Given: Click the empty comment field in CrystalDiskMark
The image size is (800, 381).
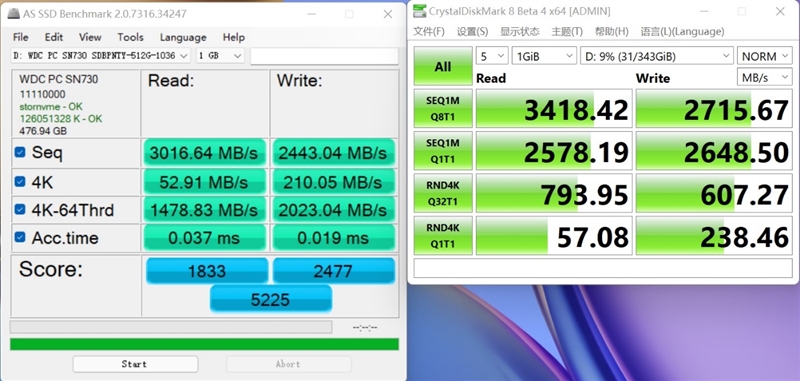Looking at the screenshot, I should tap(603, 268).
